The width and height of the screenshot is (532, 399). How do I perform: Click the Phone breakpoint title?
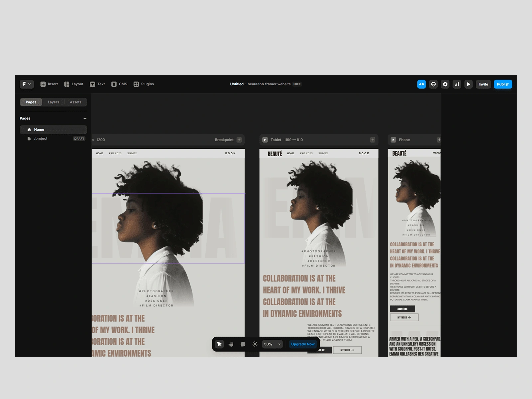(x=404, y=140)
